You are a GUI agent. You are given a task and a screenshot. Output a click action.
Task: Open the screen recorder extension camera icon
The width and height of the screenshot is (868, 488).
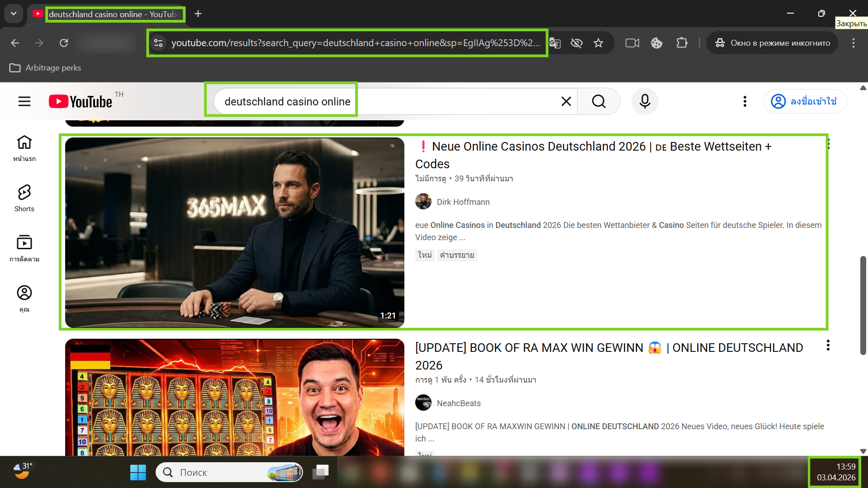point(632,43)
